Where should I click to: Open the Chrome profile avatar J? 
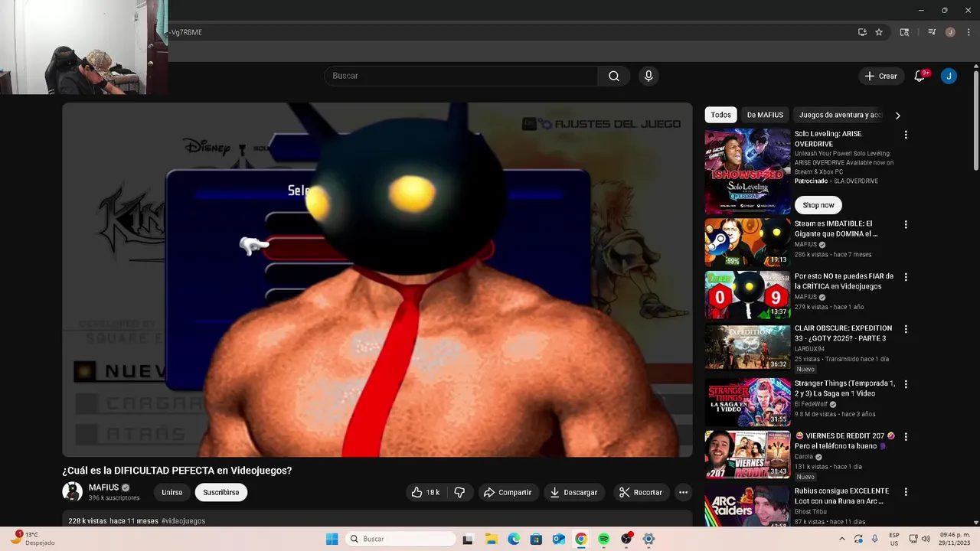tap(950, 32)
